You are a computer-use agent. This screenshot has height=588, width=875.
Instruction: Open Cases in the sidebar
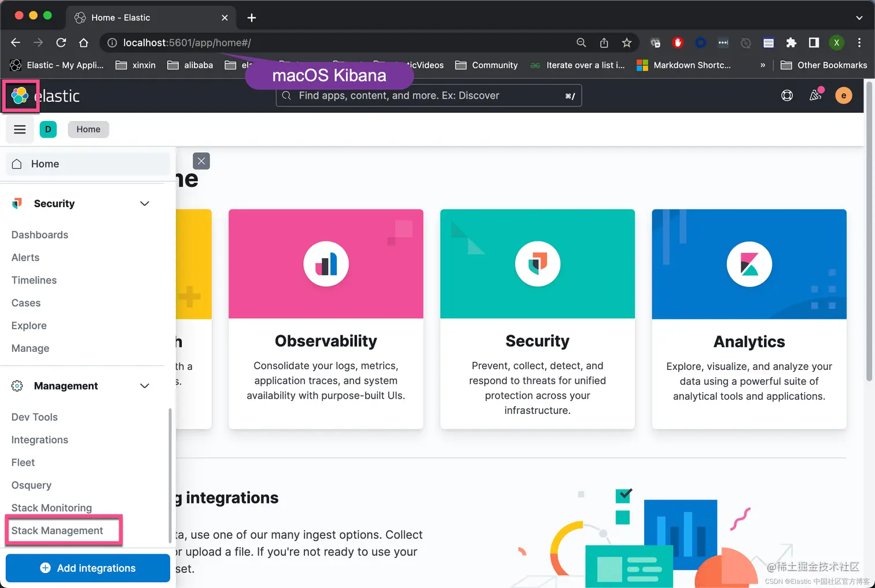[26, 303]
